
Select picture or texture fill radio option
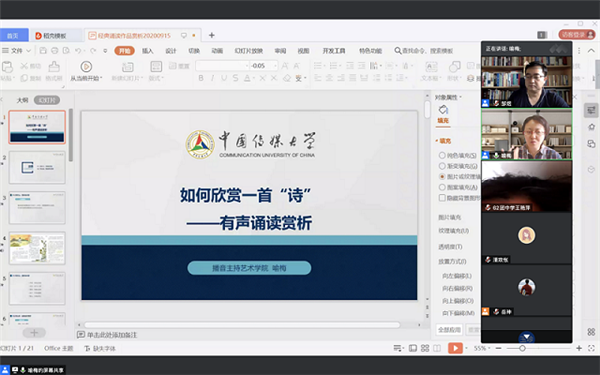point(442,177)
